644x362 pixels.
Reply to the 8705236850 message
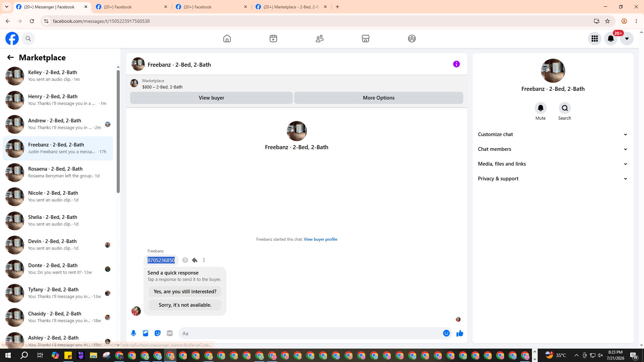195,260
